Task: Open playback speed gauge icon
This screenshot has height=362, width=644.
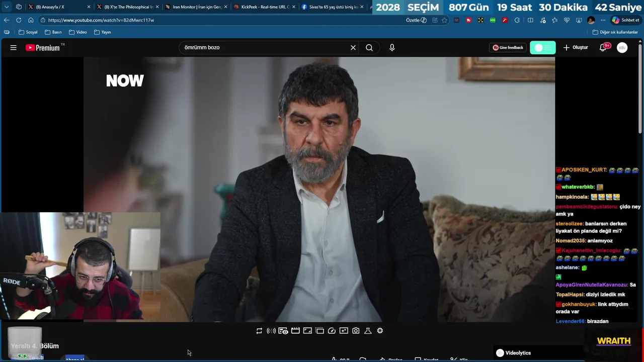Action: pos(332,331)
